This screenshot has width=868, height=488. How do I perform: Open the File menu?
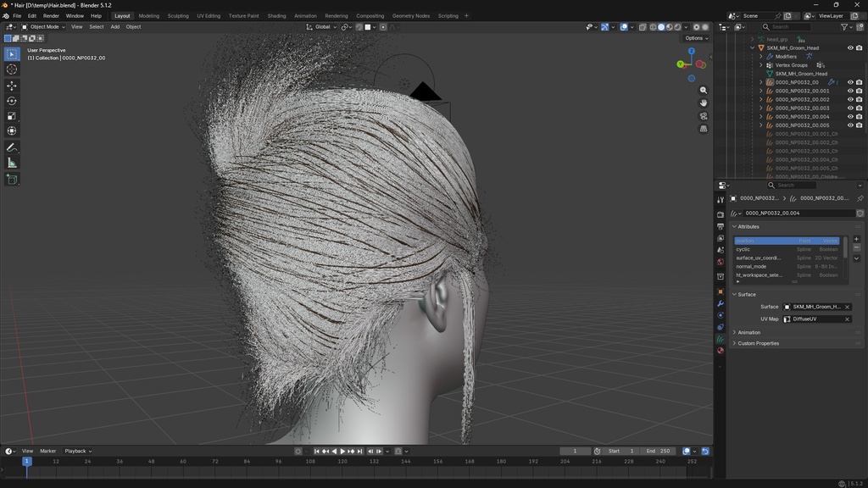click(17, 16)
